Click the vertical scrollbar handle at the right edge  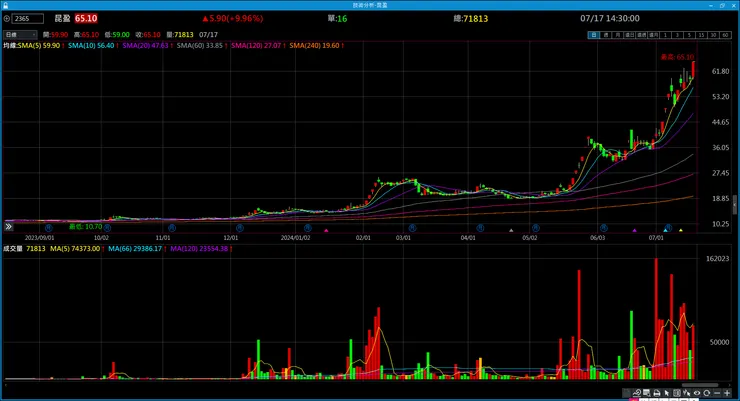[x=735, y=205]
